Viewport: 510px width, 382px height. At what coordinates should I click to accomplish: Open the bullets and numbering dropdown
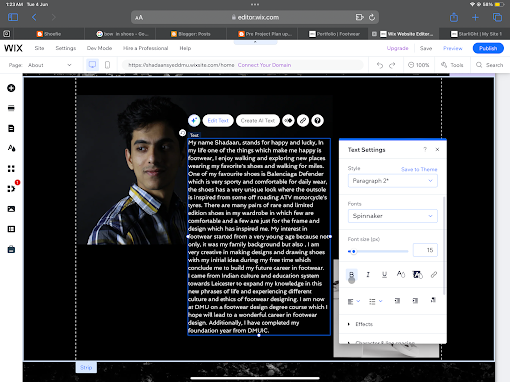[376, 301]
